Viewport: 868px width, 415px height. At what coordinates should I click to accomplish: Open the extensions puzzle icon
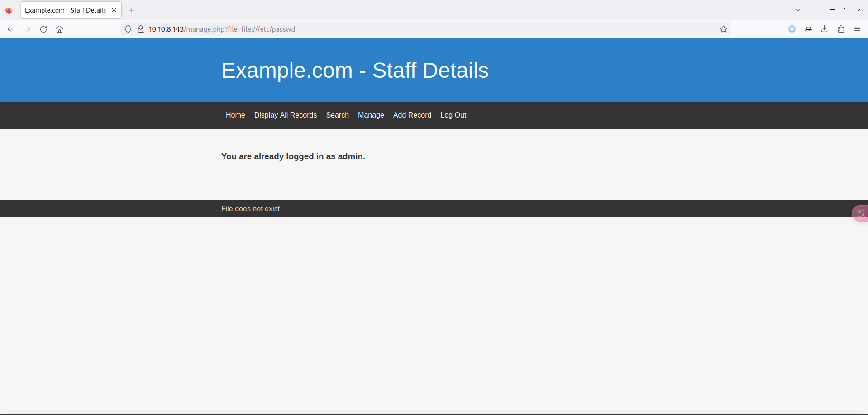click(x=841, y=29)
